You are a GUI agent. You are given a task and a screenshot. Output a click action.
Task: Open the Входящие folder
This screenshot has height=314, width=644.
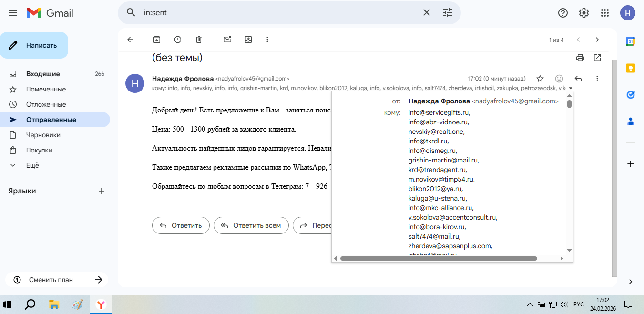(43, 74)
